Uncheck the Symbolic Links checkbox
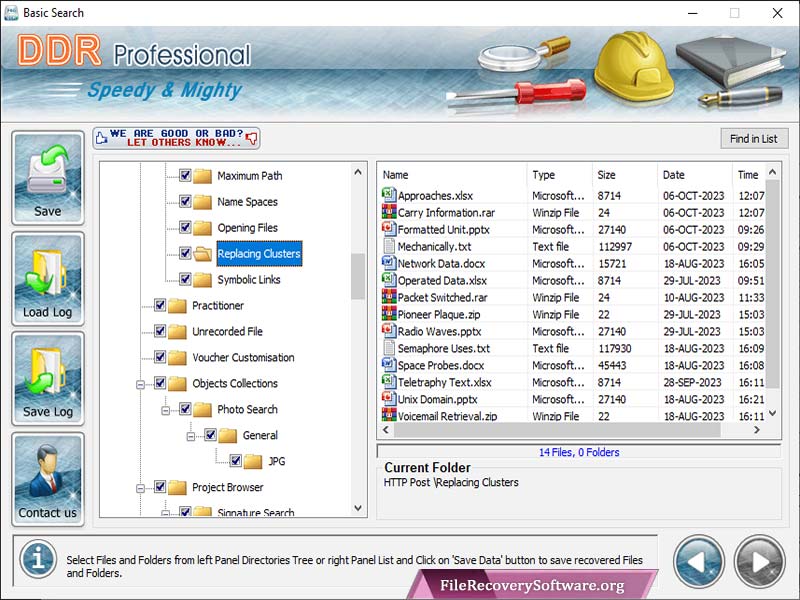This screenshot has height=600, width=800. pyautogui.click(x=185, y=279)
